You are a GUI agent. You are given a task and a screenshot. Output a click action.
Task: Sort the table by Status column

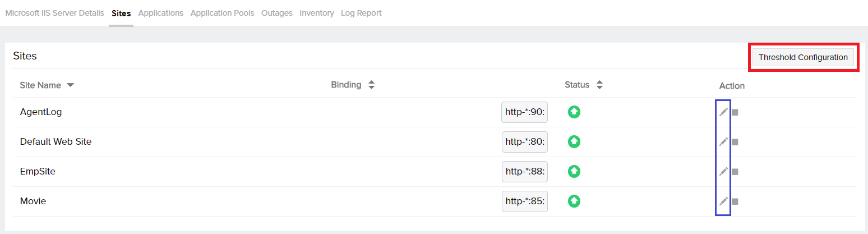(599, 85)
